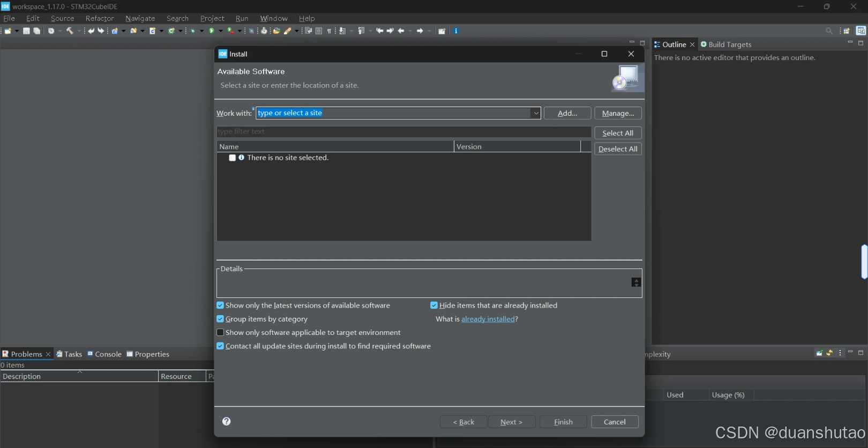This screenshot has height=448, width=868.
Task: Click the Redo arrow in the toolbar
Action: click(x=101, y=31)
